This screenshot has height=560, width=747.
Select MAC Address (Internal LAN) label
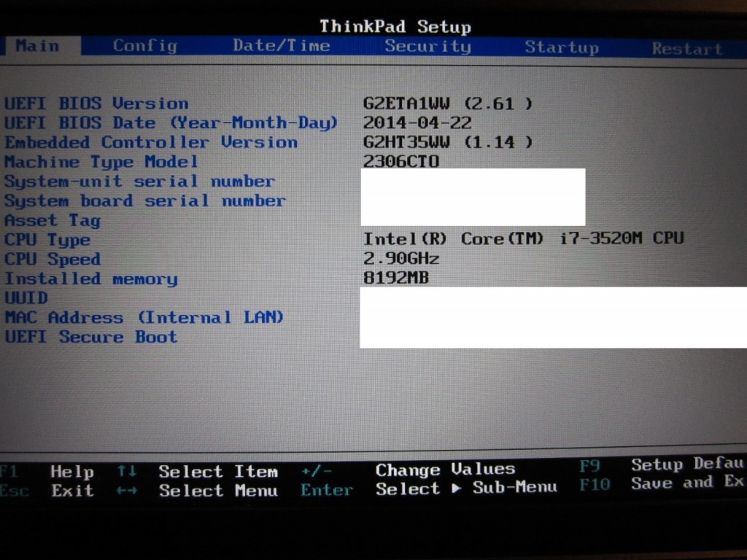click(x=144, y=318)
